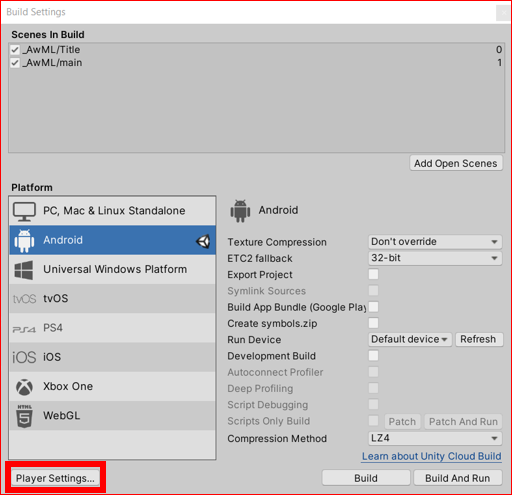Toggle the Deep Profiling checkbox
Viewport: 512px width, 495px height.
373,388
